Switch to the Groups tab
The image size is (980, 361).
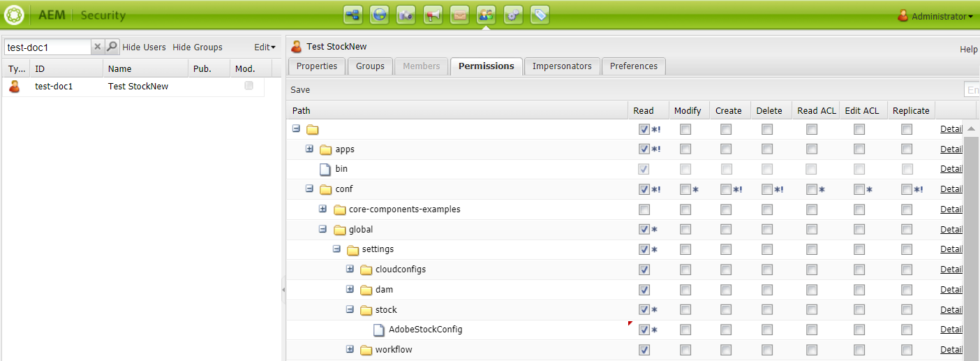pyautogui.click(x=370, y=66)
